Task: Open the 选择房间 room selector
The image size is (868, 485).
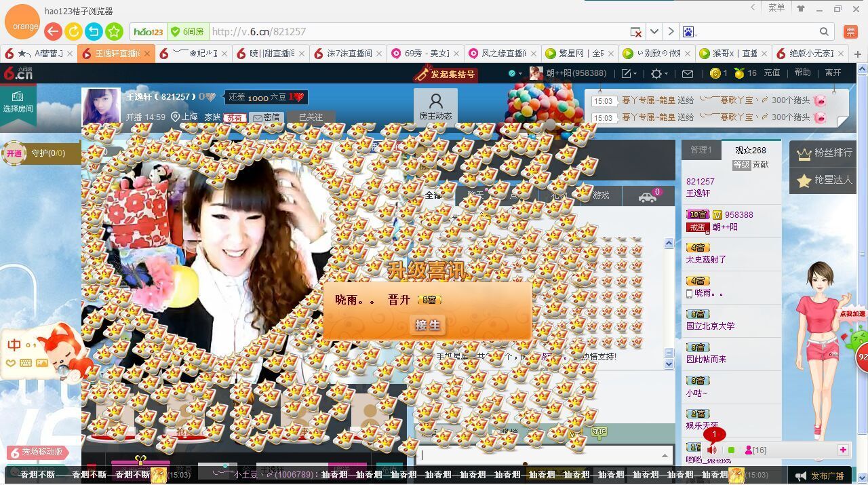Action: [x=18, y=102]
